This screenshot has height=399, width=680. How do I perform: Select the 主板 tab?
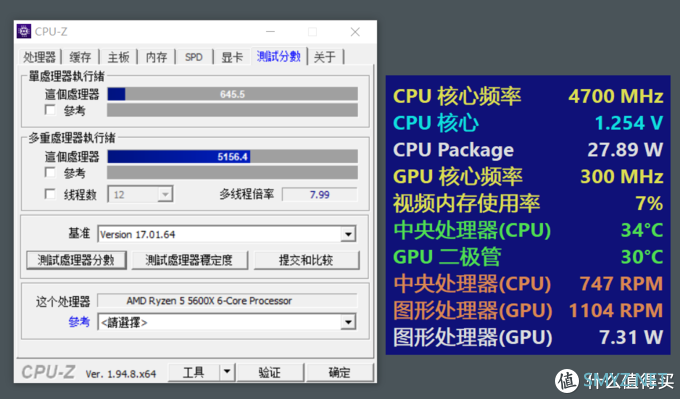tap(118, 57)
